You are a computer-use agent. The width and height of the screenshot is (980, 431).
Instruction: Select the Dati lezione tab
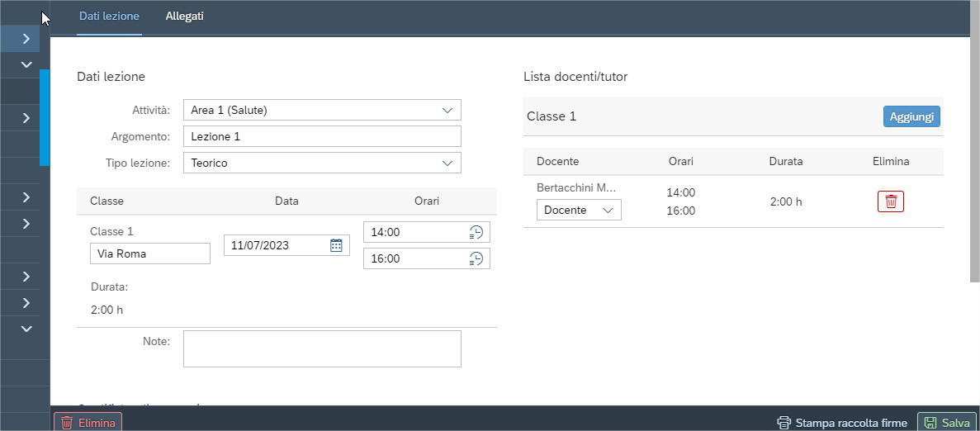[x=109, y=17]
